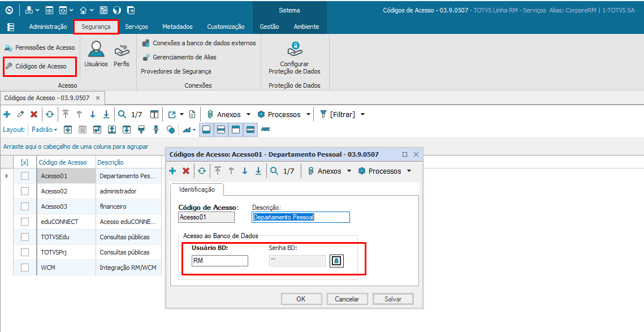
Task: Click the columns layout icon beside 1/7
Action: click(x=154, y=114)
